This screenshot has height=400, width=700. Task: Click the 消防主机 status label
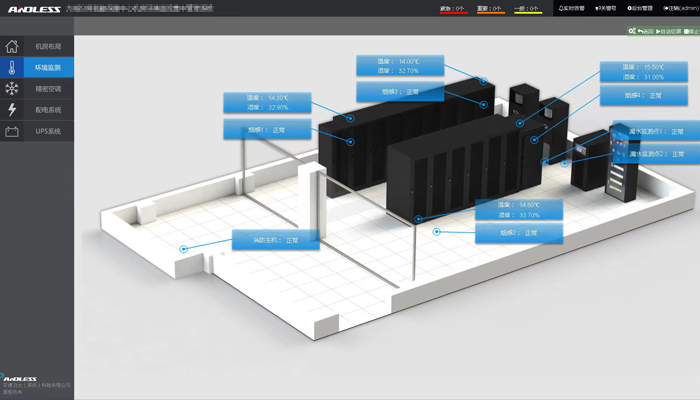275,240
